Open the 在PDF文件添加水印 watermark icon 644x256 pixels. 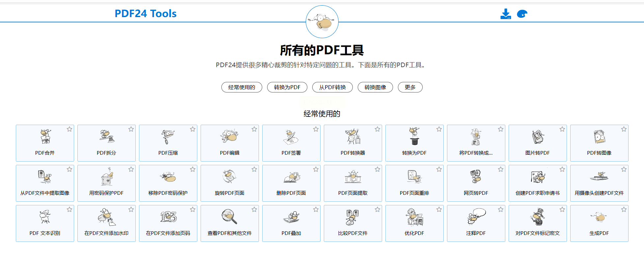pos(106,217)
